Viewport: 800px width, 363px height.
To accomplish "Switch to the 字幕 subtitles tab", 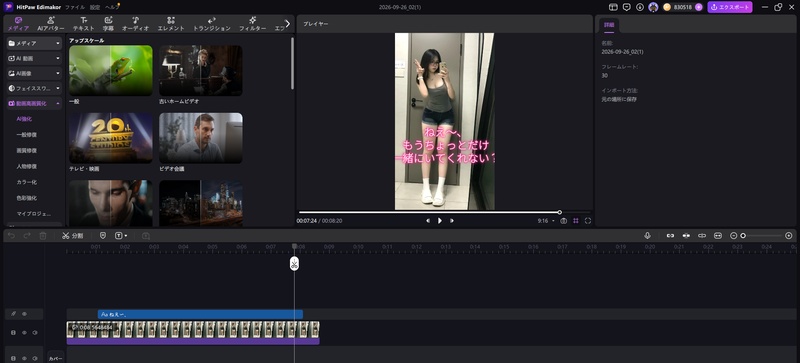I will pyautogui.click(x=108, y=24).
